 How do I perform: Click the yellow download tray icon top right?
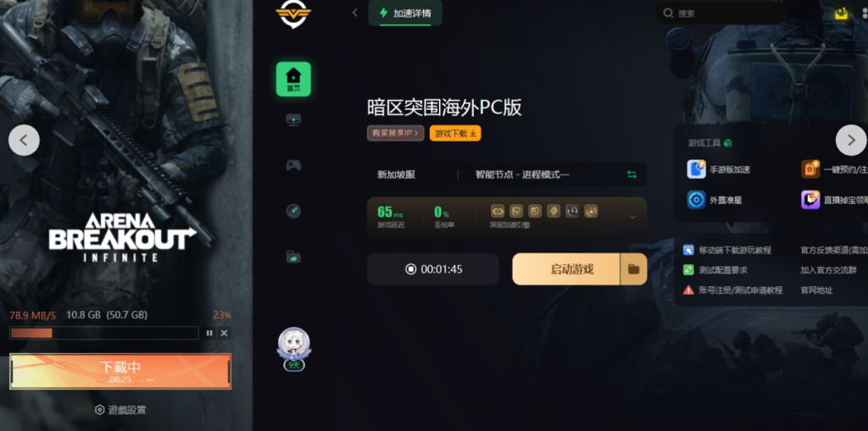pos(842,13)
